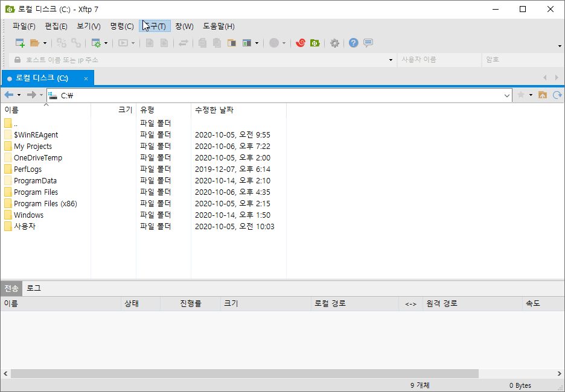The width and height of the screenshot is (565, 392).
Task: Click the Synchronize double-arrow icon
Action: tap(184, 43)
